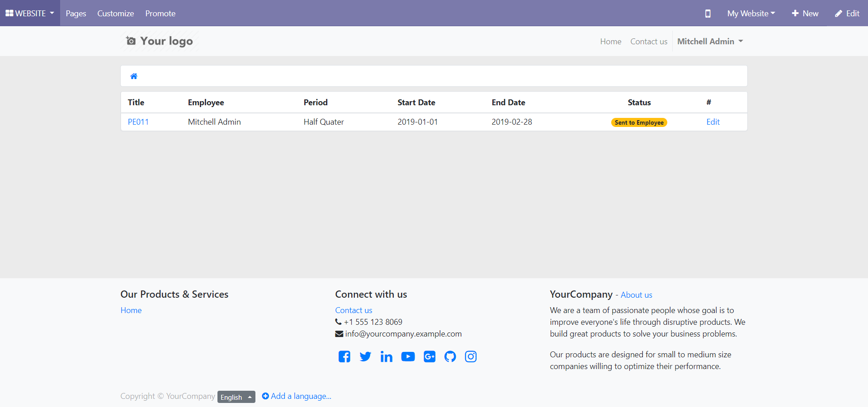Image resolution: width=868 pixels, height=407 pixels.
Task: Open the Promote menu
Action: click(x=160, y=14)
